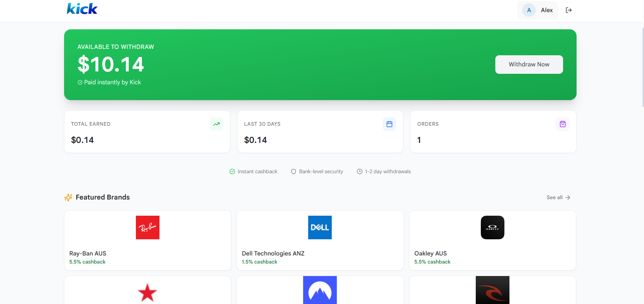Click the Instant cashback label

point(258,172)
